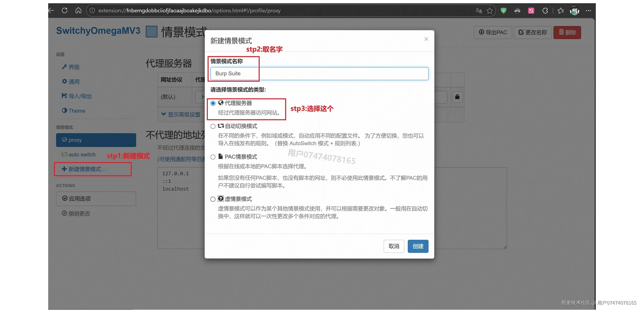Click the profile name input field

click(x=319, y=73)
